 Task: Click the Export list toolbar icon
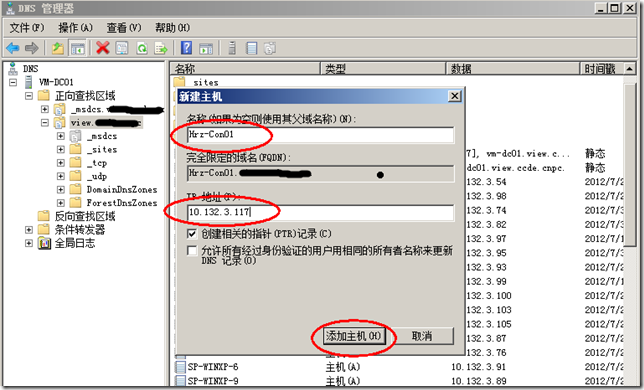click(x=161, y=48)
